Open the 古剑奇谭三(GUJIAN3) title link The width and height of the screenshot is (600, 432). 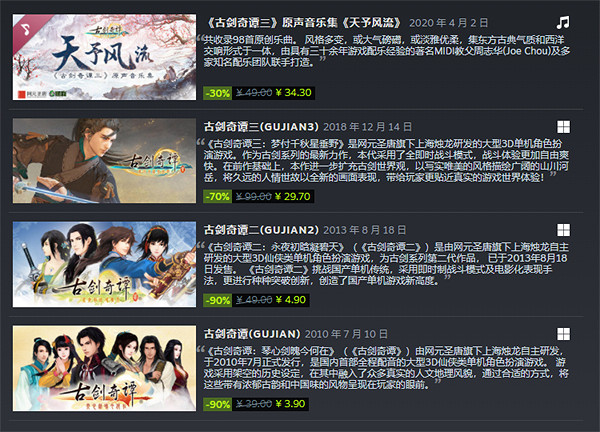coord(261,127)
